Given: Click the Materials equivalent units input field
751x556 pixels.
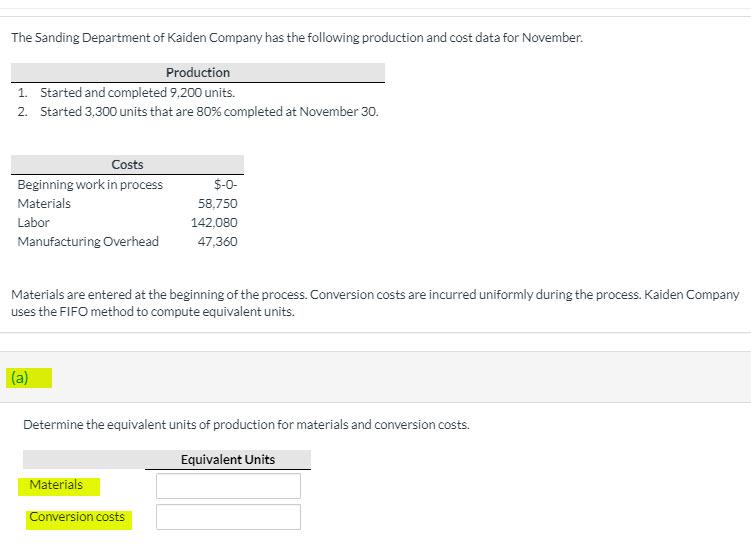Looking at the screenshot, I should click(228, 486).
